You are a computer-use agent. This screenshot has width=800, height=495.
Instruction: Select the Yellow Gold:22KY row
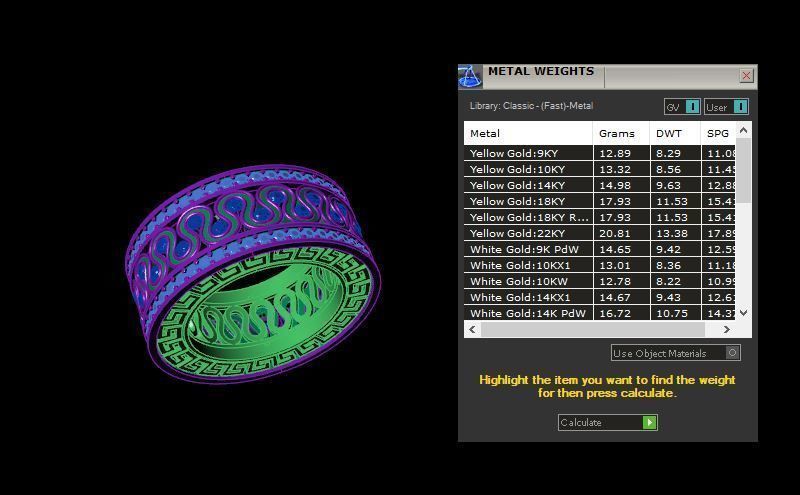600,233
